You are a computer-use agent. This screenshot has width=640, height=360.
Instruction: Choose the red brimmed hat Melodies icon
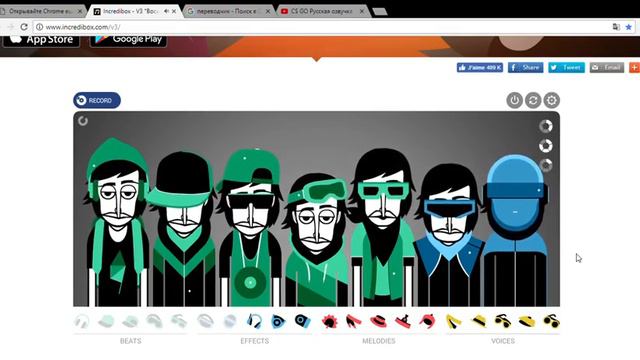tap(378, 322)
